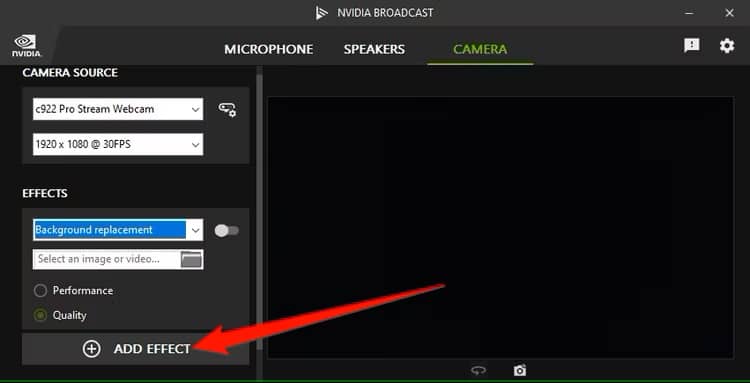The height and width of the screenshot is (383, 750).
Task: Expand the c922 Pro Stream Webcam dropdown
Action: point(118,109)
